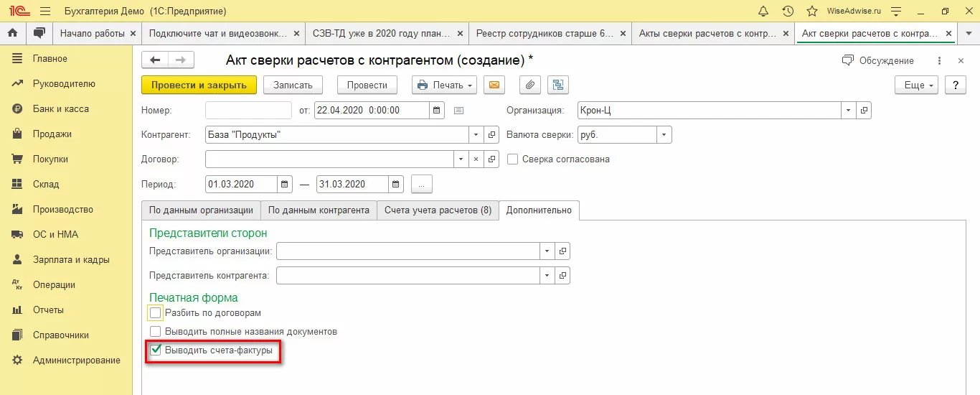Open notifications bell icon

pyautogui.click(x=763, y=11)
